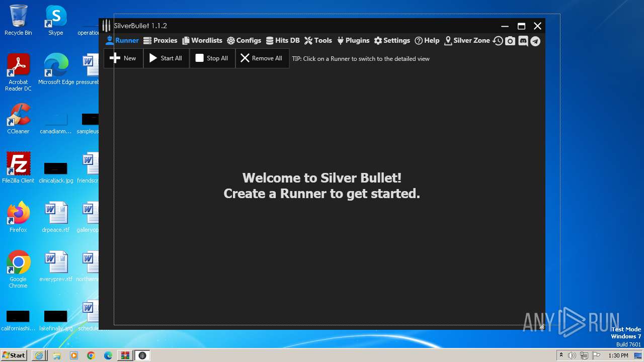Open the Hits DB tab
The image size is (644, 362).
pyautogui.click(x=283, y=41)
